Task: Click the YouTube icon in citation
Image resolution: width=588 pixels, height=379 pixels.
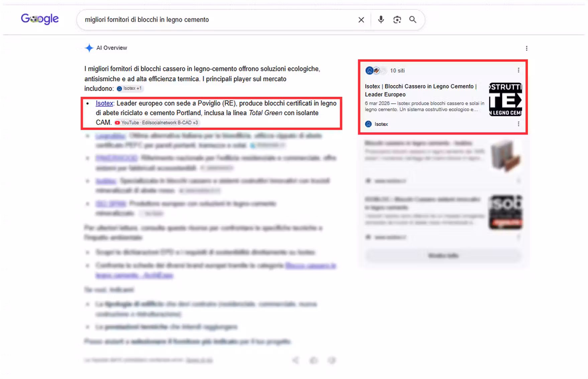Action: pyautogui.click(x=117, y=123)
